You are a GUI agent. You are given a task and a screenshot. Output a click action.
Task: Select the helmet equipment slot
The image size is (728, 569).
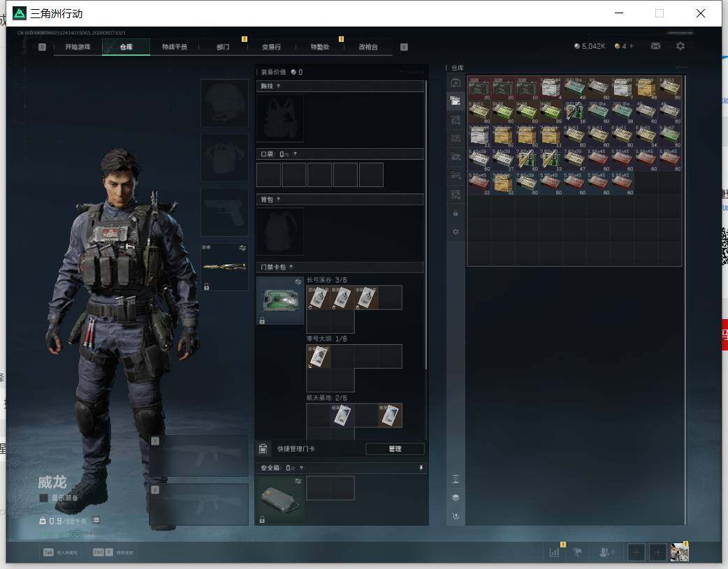pos(224,103)
